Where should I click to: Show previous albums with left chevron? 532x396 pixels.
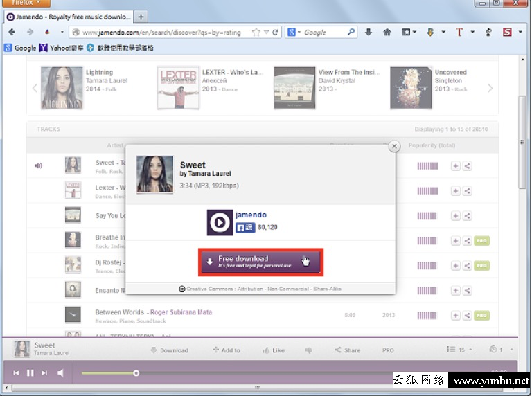pos(35,88)
